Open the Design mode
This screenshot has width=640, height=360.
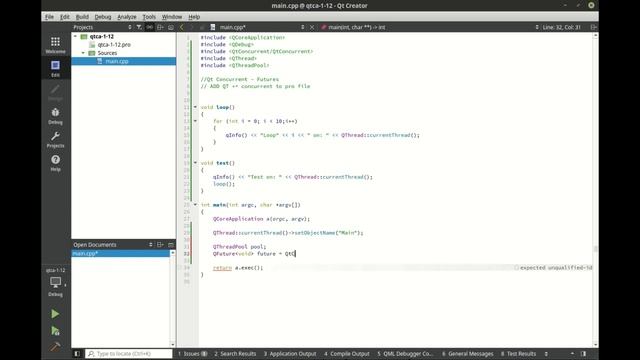[x=56, y=92]
